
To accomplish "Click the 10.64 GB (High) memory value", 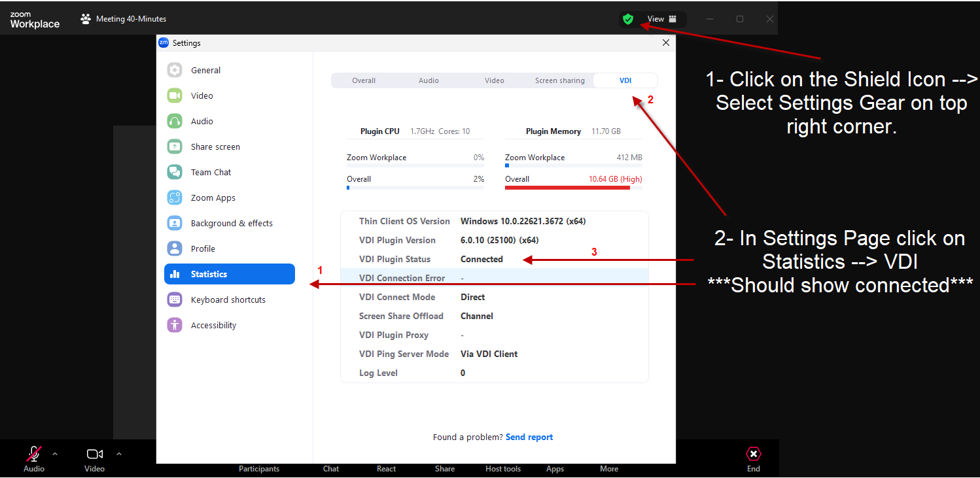I will (x=615, y=179).
